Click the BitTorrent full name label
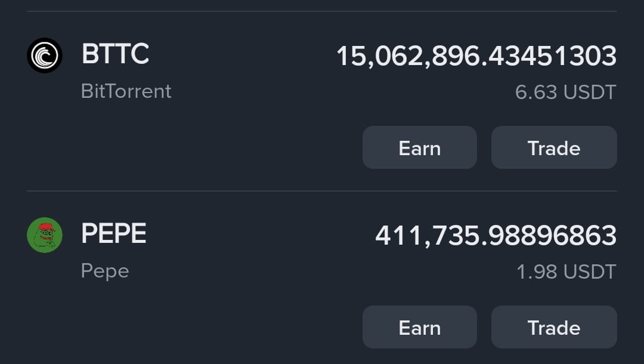The height and width of the screenshot is (364, 644). 126,91
